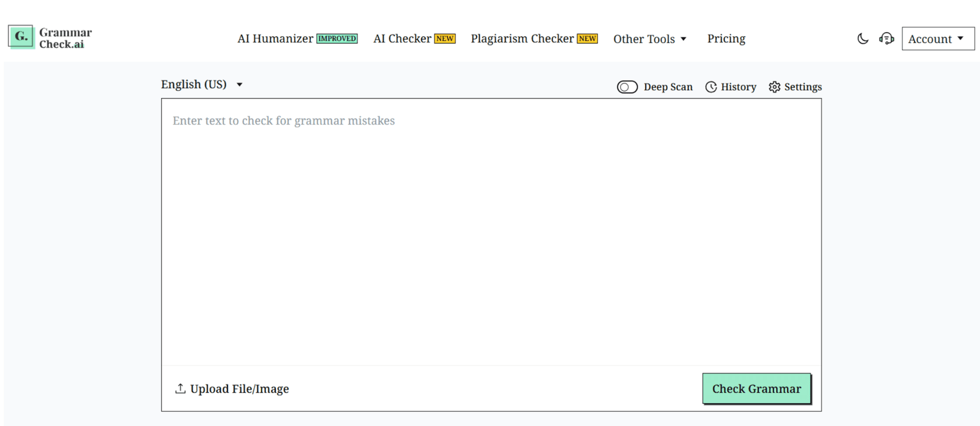Click Upload File/Image text

(x=239, y=389)
